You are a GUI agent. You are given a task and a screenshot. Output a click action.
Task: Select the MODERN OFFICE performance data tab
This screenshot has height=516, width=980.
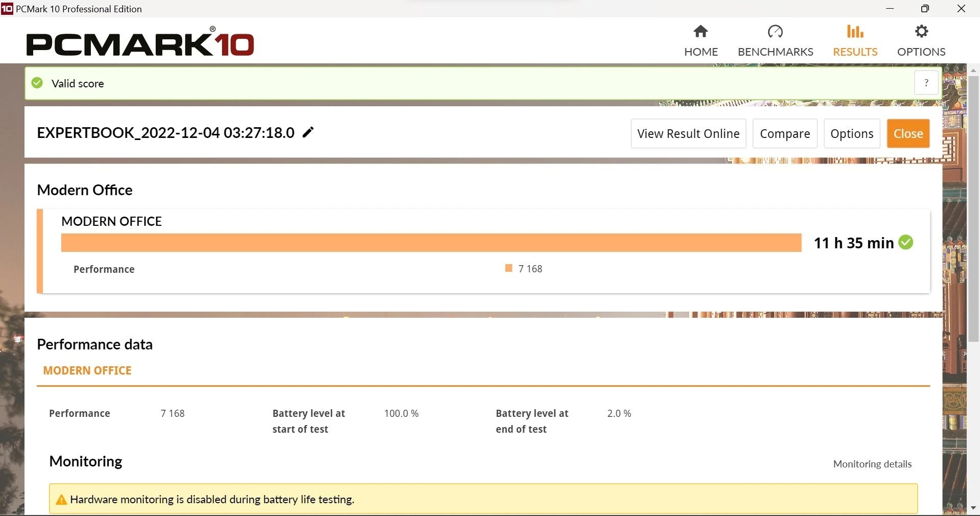coord(87,370)
